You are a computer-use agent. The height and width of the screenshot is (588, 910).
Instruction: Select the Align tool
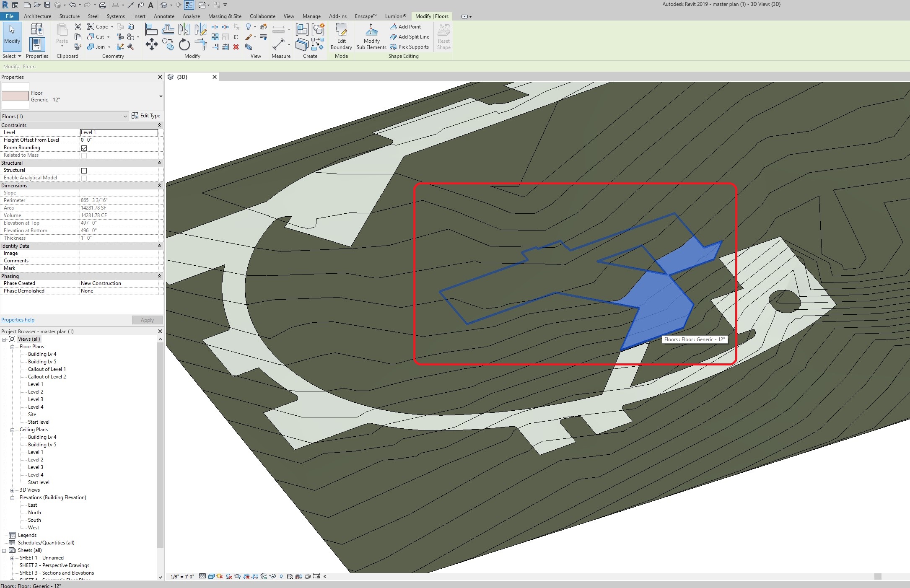point(151,29)
